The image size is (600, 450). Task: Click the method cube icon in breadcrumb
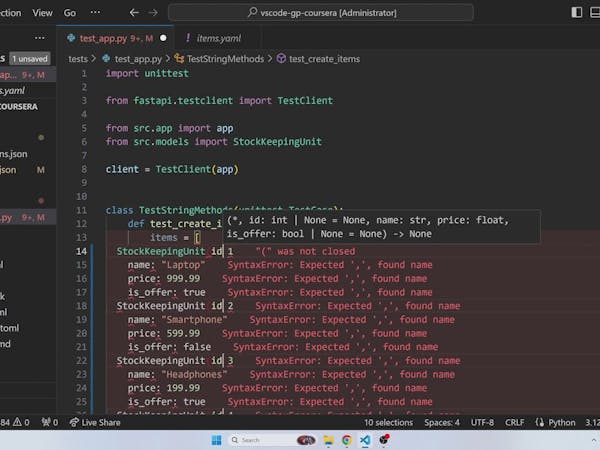tap(281, 59)
